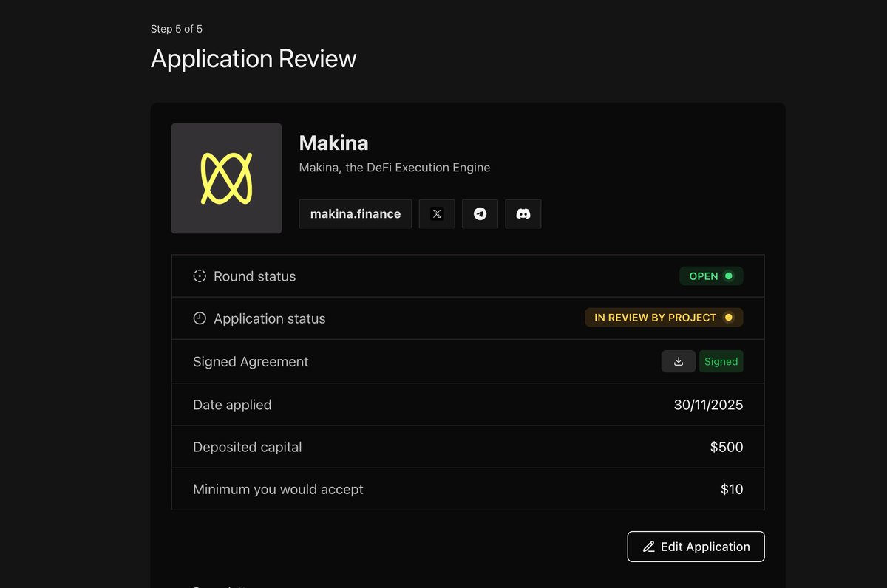Click the Application Review heading
Image resolution: width=887 pixels, height=588 pixels.
coord(254,58)
